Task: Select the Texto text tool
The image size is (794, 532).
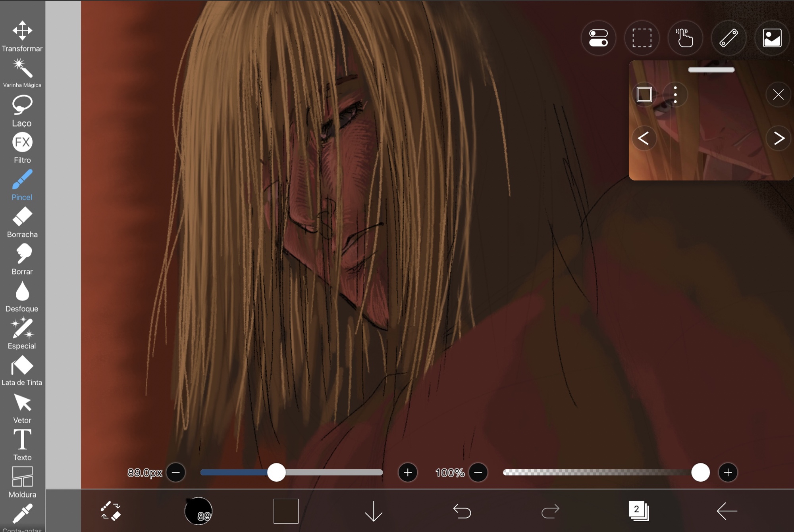Action: point(22,444)
